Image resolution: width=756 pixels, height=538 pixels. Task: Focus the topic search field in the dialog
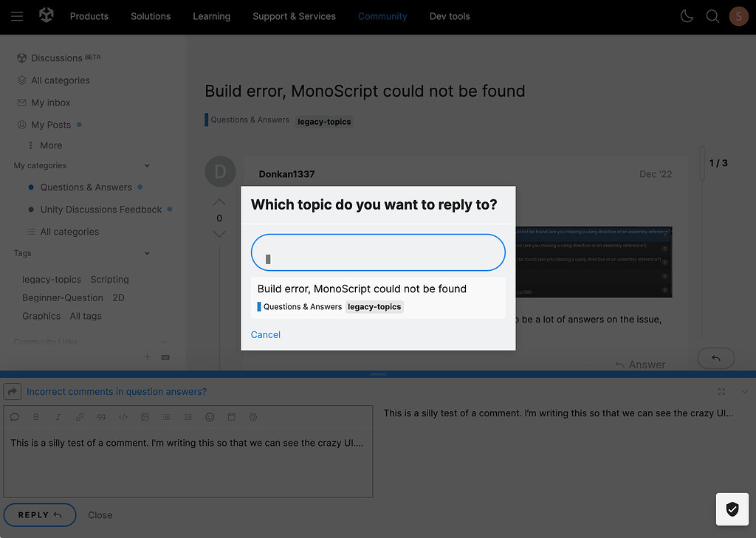point(377,252)
